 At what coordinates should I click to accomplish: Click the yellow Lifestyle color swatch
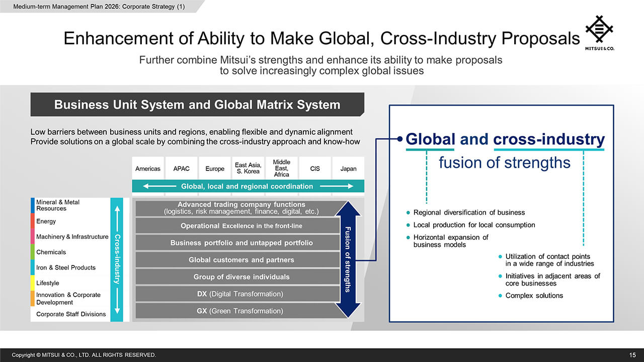click(33, 283)
